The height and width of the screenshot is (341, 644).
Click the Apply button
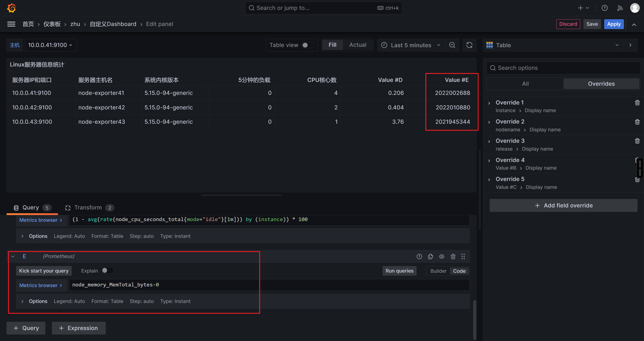coord(614,24)
